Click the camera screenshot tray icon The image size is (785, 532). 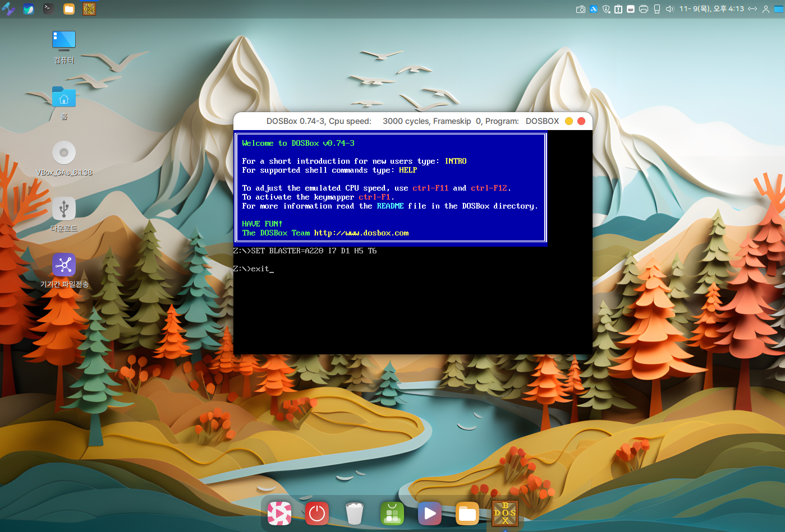[581, 9]
